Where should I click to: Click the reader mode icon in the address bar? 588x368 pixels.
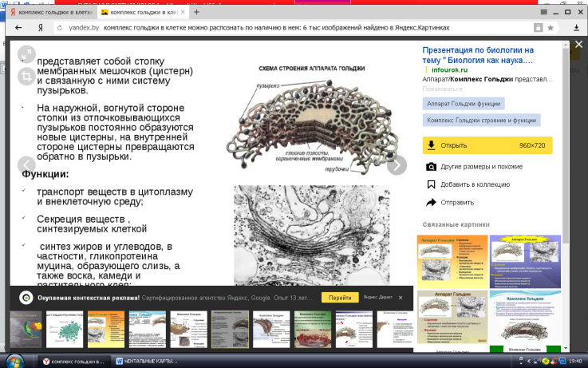tap(538, 27)
